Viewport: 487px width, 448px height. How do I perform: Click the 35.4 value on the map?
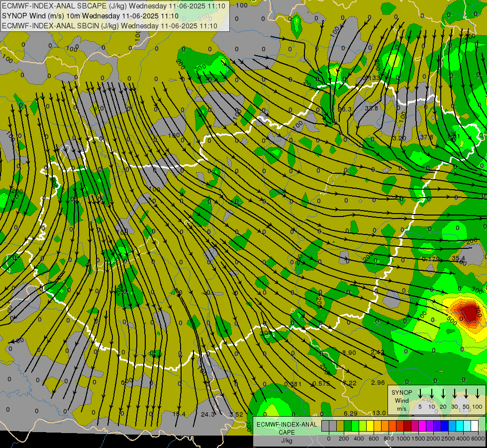459,258
